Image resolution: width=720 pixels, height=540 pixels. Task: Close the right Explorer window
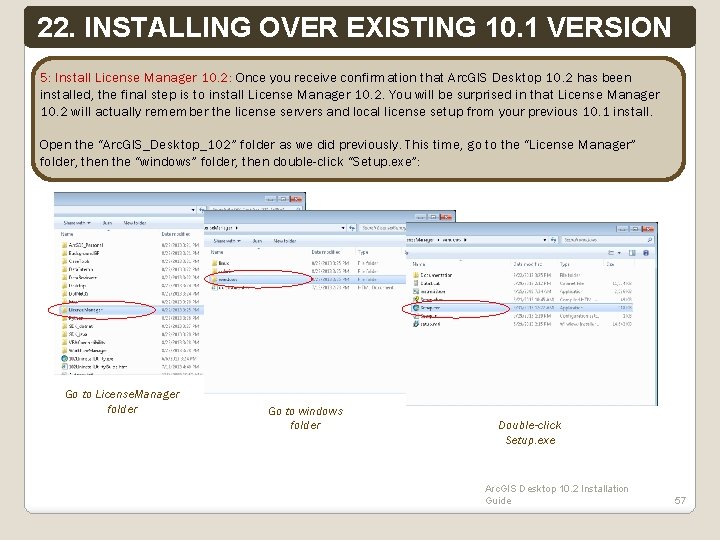[648, 229]
